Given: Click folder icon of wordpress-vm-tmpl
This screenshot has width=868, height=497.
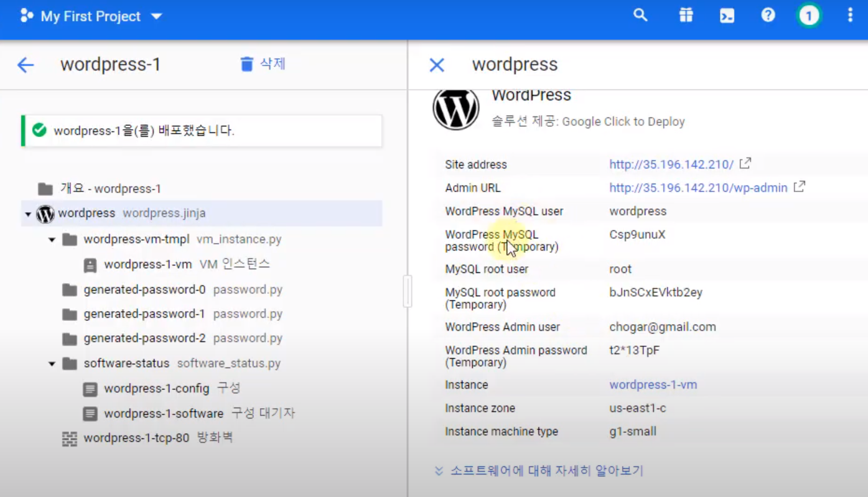Looking at the screenshot, I should click(70, 239).
